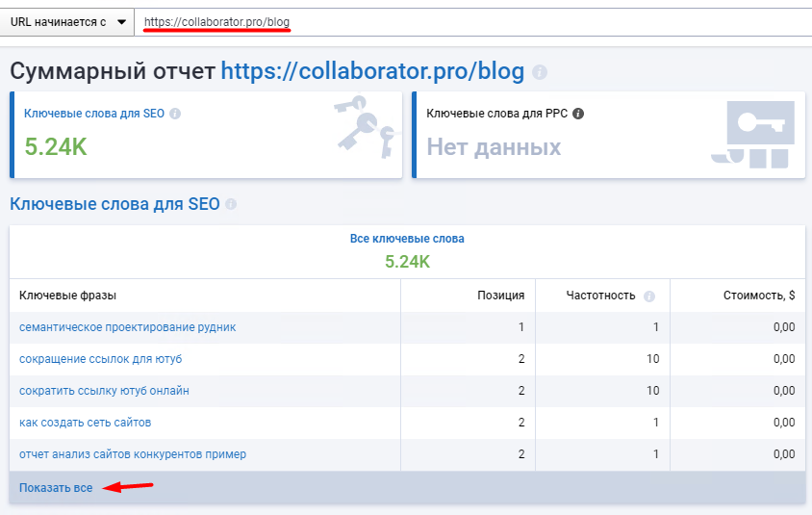Image resolution: width=812 pixels, height=515 pixels.
Task: Open the 'URL начинается с' dropdown
Action: (x=66, y=21)
